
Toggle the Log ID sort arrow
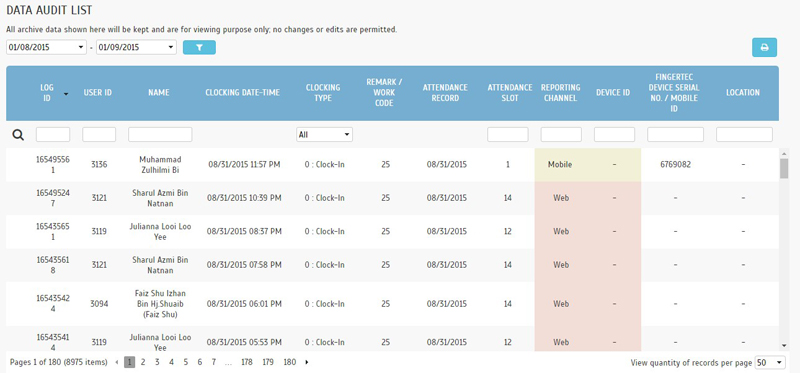(66, 94)
